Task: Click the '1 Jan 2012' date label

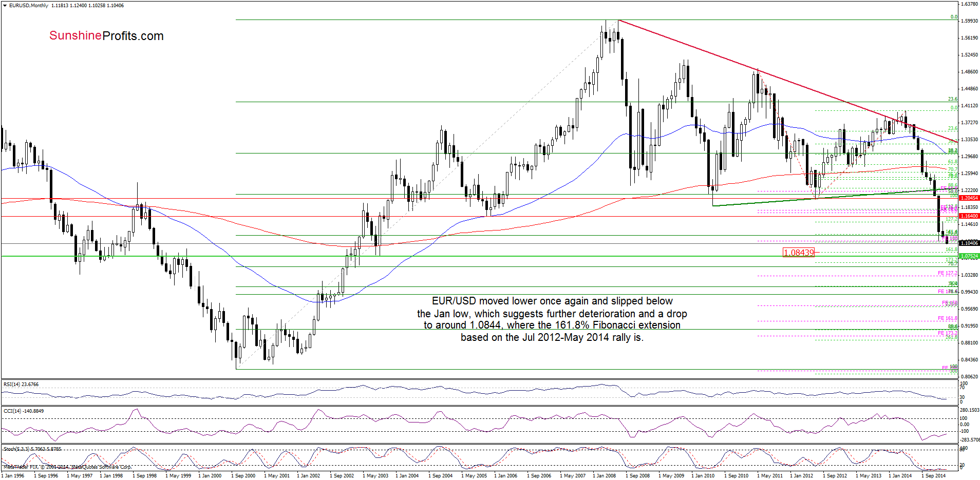Action: (x=802, y=476)
